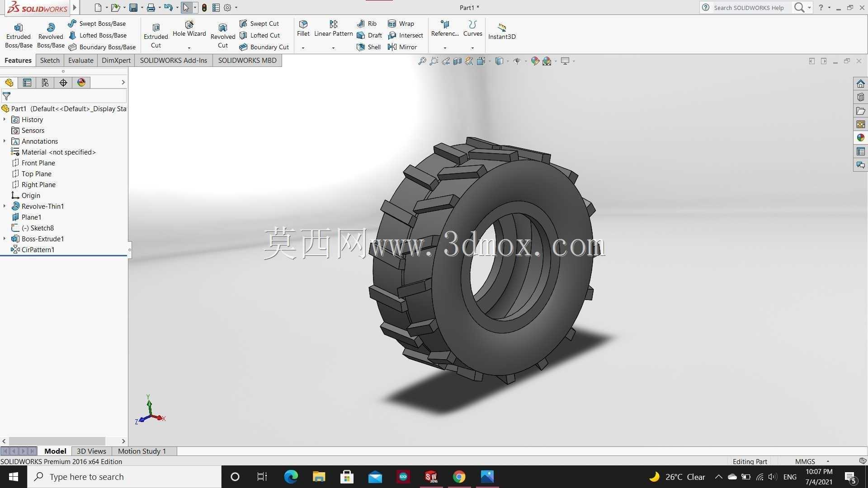This screenshot has width=868, height=488.
Task: Open the Appearances, Scenes, and Decals task pane
Action: pyautogui.click(x=860, y=138)
